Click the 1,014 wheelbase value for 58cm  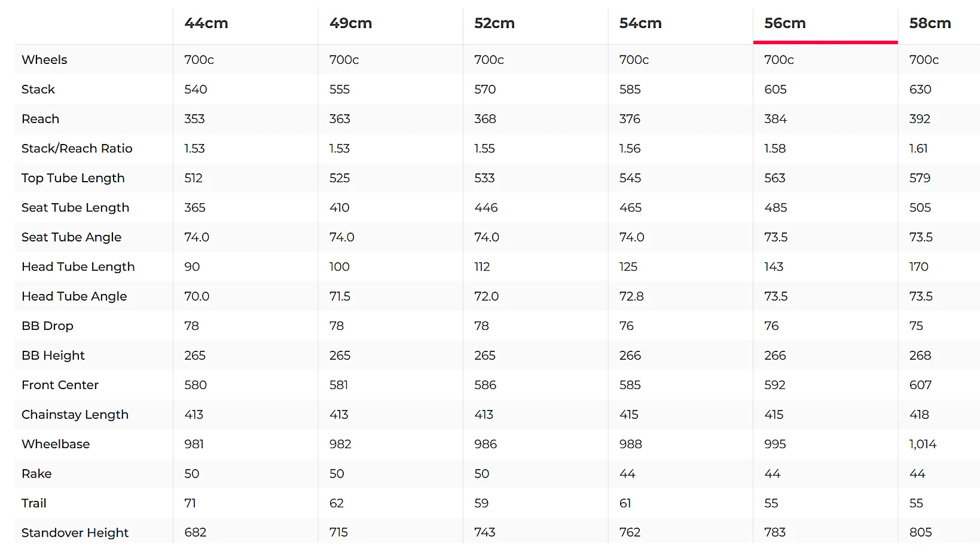[x=923, y=444]
